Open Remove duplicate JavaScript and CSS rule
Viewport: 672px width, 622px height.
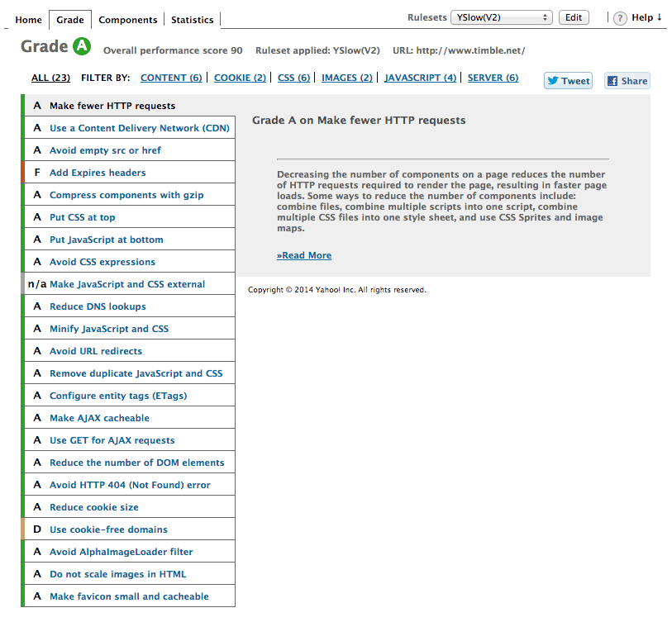(x=130, y=373)
